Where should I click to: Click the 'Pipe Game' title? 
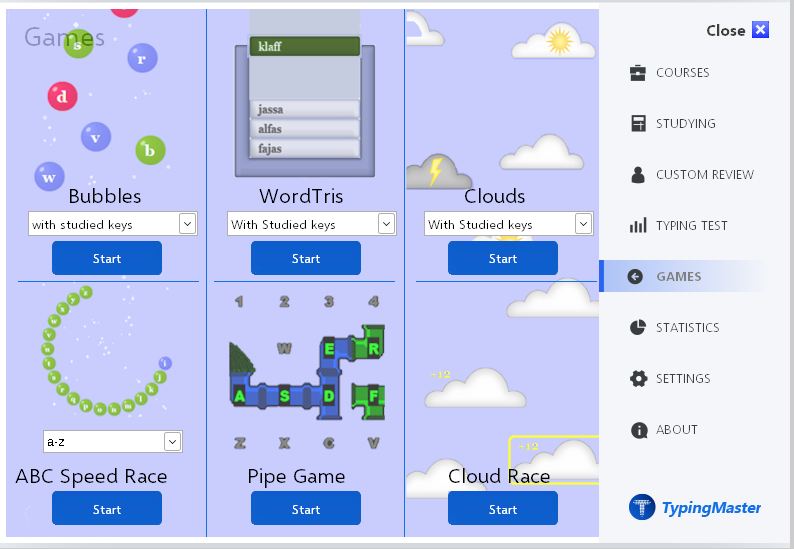tap(296, 477)
